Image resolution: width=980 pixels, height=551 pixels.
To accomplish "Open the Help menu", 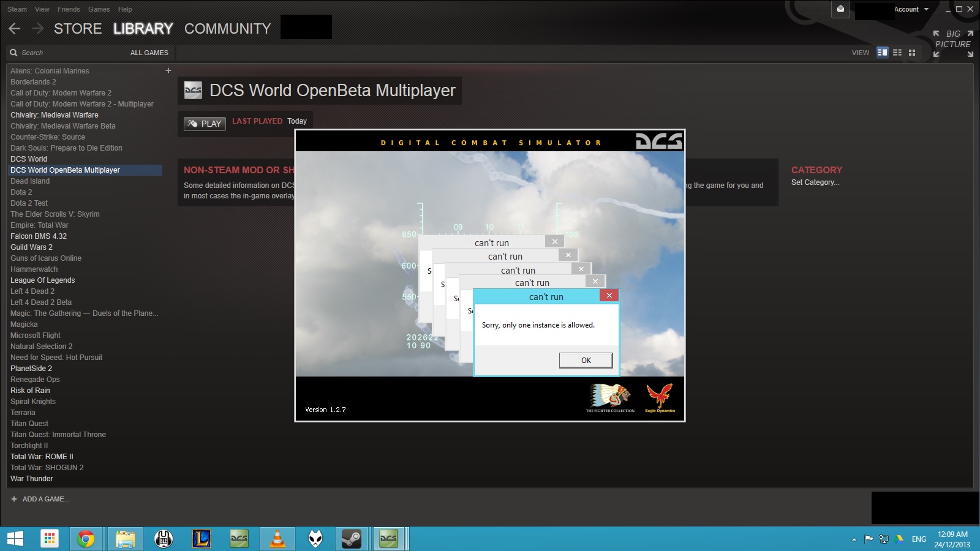I will click(125, 9).
